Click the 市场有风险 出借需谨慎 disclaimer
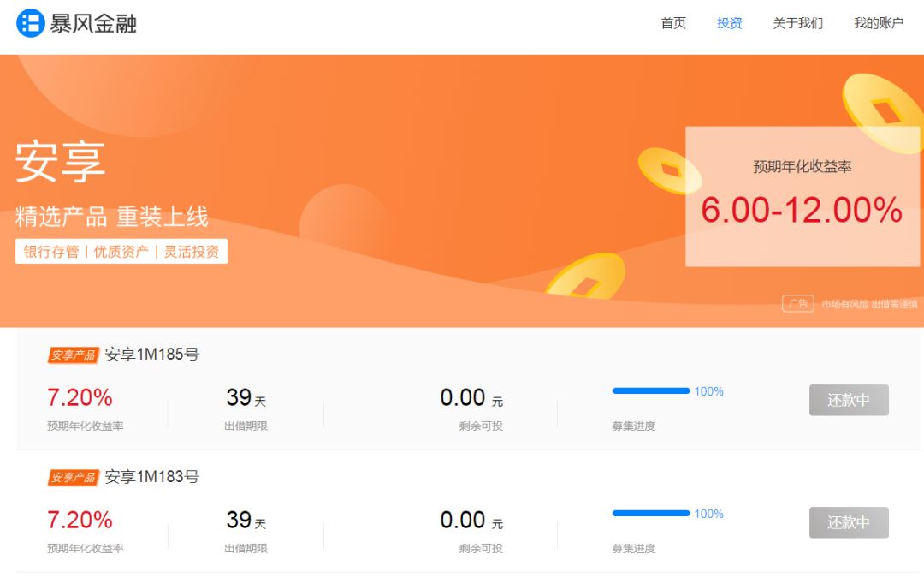924x578 pixels. (870, 304)
